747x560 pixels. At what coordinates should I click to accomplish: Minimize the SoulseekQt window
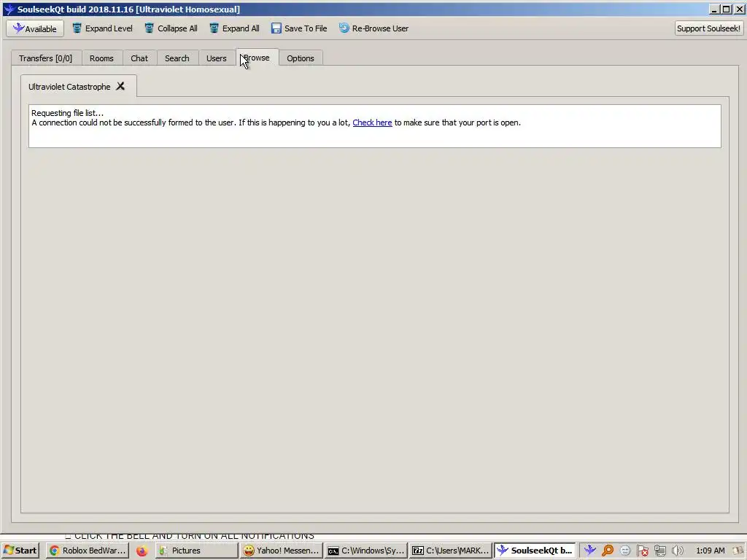coord(713,9)
